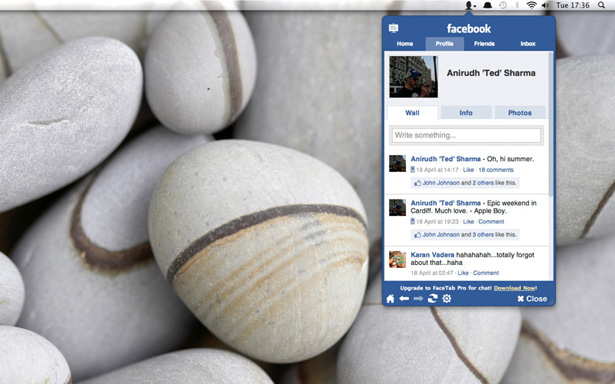Screen dimensions: 615x384
Task: Select the Info sub-tab
Action: (x=466, y=113)
